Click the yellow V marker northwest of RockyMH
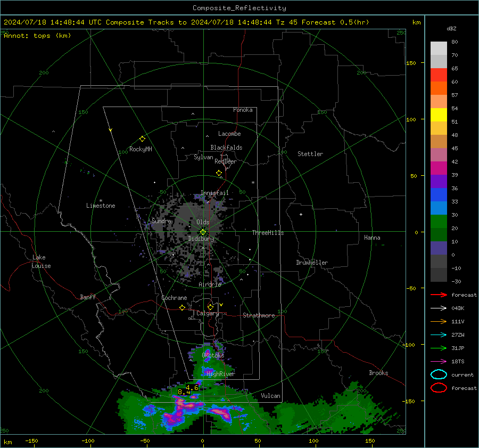Screen dimensions: 479x448 pyautogui.click(x=111, y=130)
